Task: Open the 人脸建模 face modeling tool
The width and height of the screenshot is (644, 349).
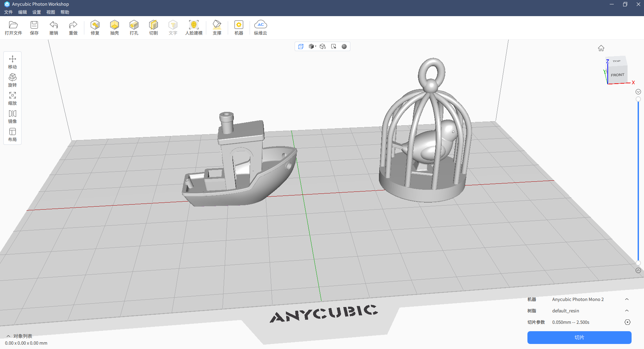Action: pyautogui.click(x=194, y=28)
